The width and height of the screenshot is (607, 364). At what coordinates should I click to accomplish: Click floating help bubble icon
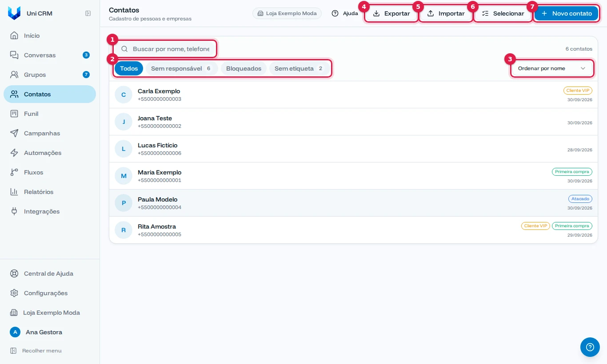590,347
